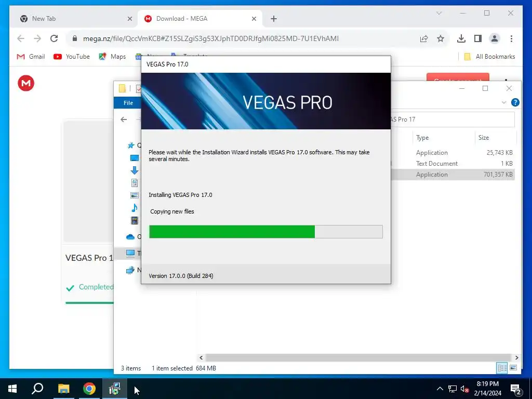
Task: Open Maps bookmark
Action: point(112,57)
